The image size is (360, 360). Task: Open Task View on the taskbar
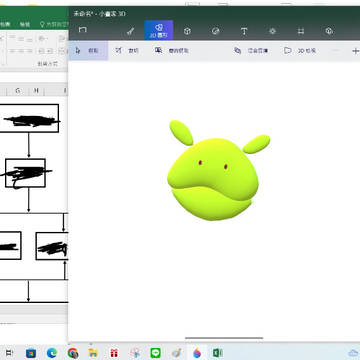[x=9, y=353]
